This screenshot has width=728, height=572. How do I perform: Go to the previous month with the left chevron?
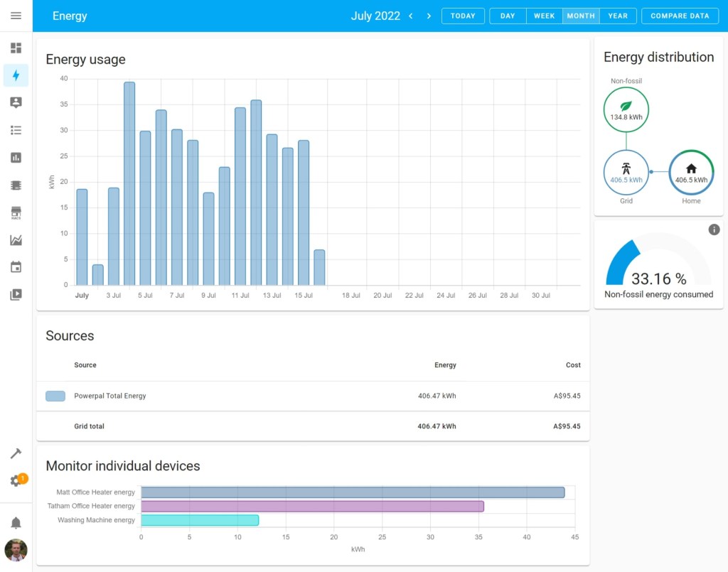coord(410,15)
